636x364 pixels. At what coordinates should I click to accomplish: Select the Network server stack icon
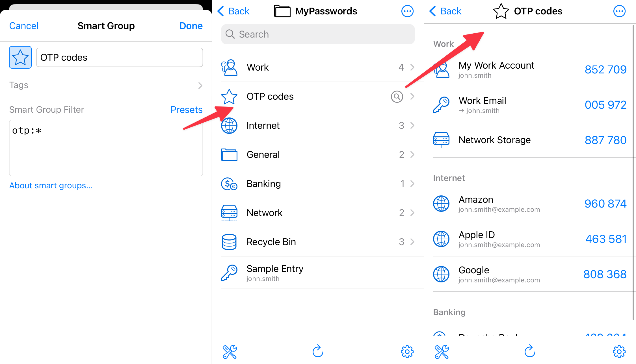coord(229,213)
